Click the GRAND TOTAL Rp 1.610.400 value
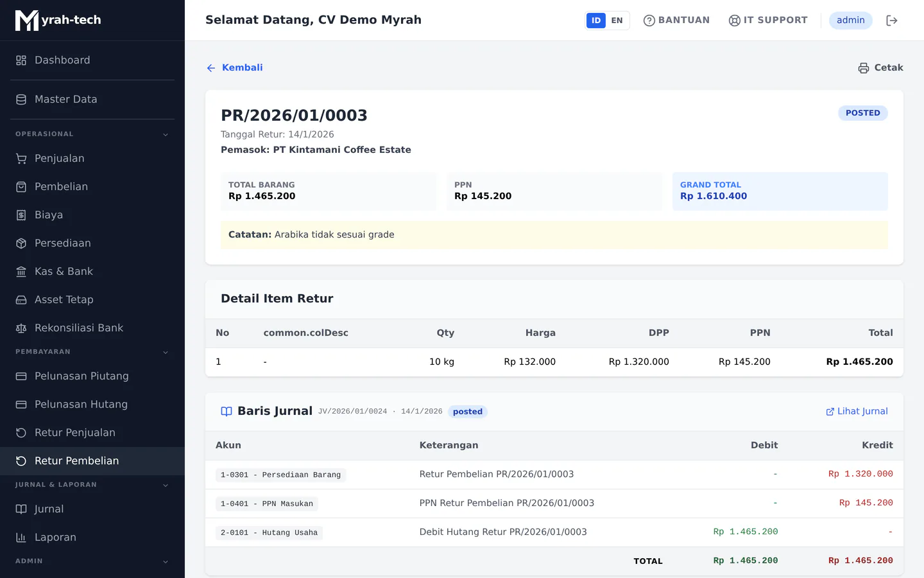Image resolution: width=924 pixels, height=578 pixels. (714, 197)
